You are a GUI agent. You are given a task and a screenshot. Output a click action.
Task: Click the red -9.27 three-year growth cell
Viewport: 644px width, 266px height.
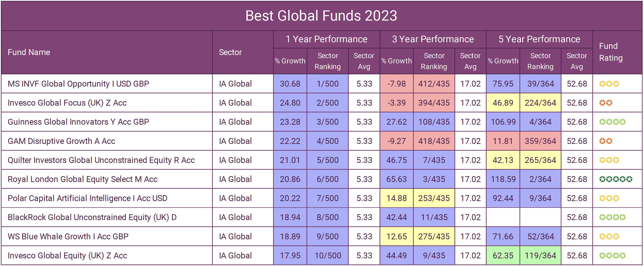pyautogui.click(x=397, y=141)
